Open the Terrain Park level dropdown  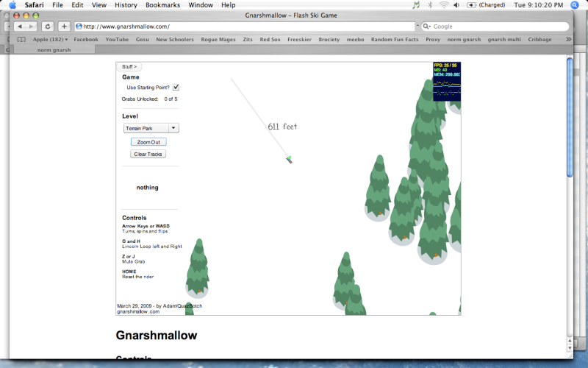click(151, 128)
